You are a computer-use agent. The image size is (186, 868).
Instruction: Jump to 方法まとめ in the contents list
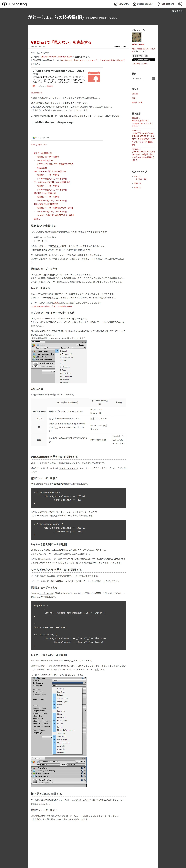[42, 168]
